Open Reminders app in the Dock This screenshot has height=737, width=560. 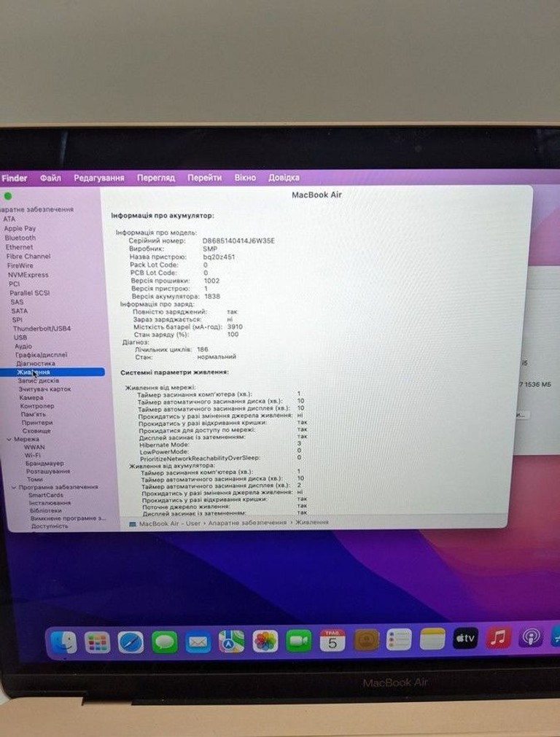pos(399,639)
